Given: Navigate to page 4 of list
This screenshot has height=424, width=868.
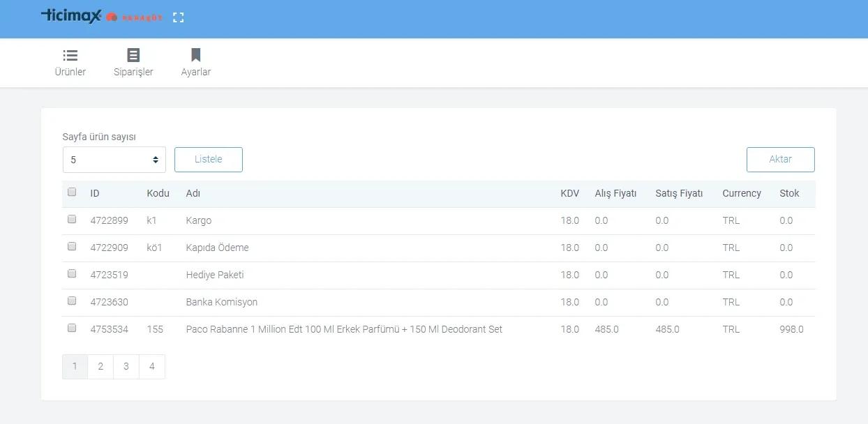Looking at the screenshot, I should 152,367.
